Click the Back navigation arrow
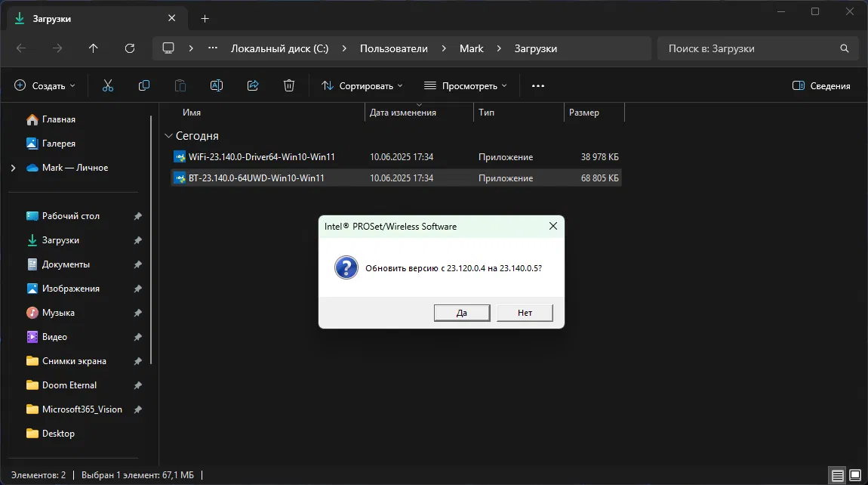Image resolution: width=868 pixels, height=485 pixels. (21, 49)
